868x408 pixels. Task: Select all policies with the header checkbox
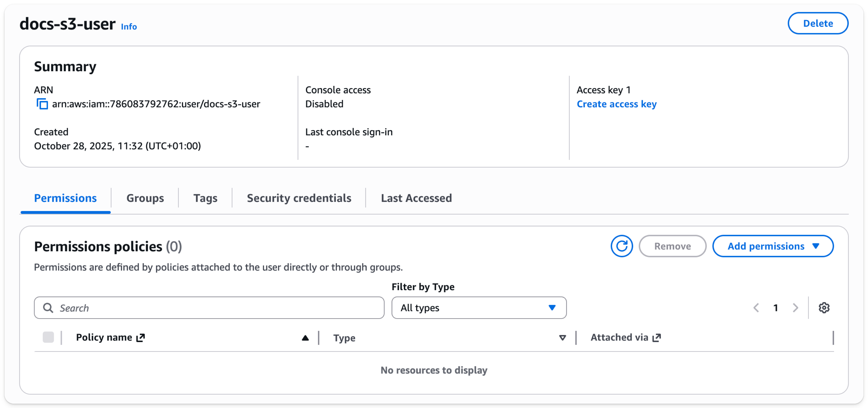[48, 337]
